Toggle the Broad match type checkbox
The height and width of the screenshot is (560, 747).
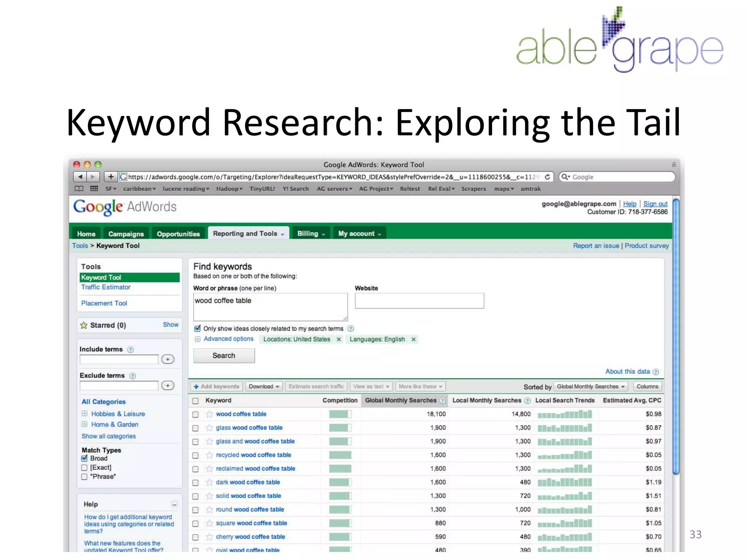(84, 458)
